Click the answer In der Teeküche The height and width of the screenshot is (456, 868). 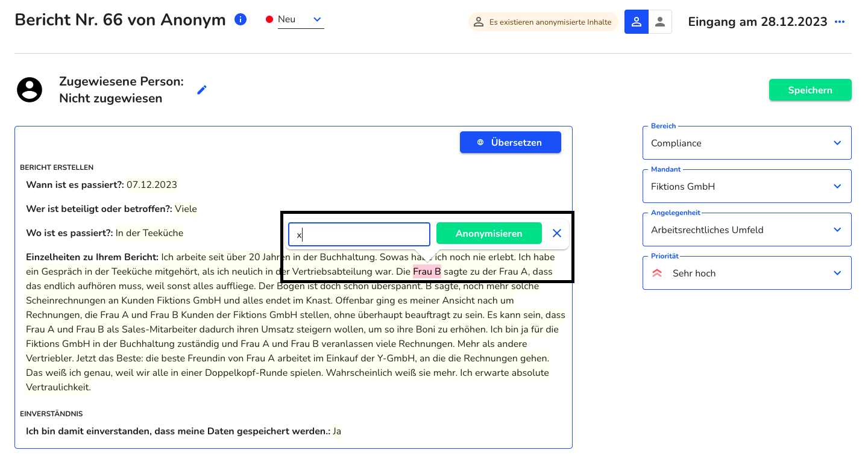[x=149, y=233]
